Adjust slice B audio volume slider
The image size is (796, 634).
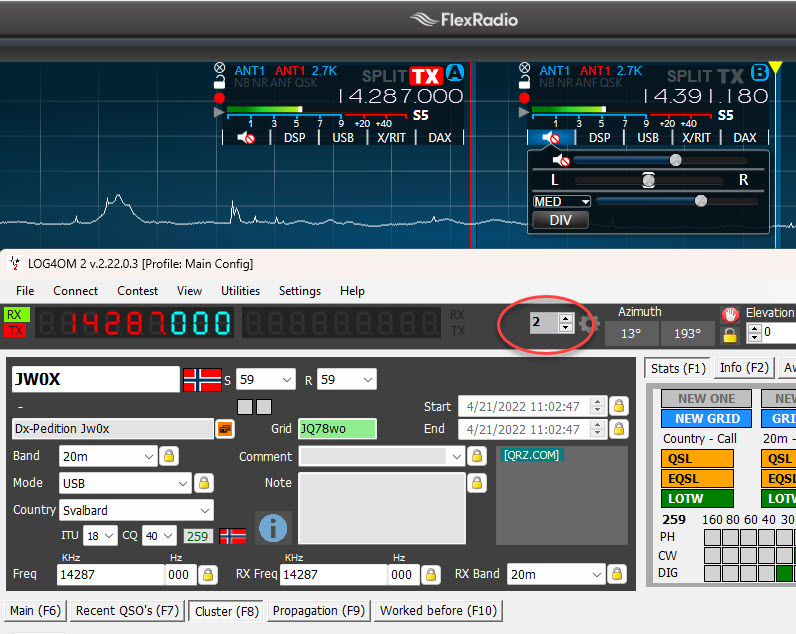coord(660,160)
